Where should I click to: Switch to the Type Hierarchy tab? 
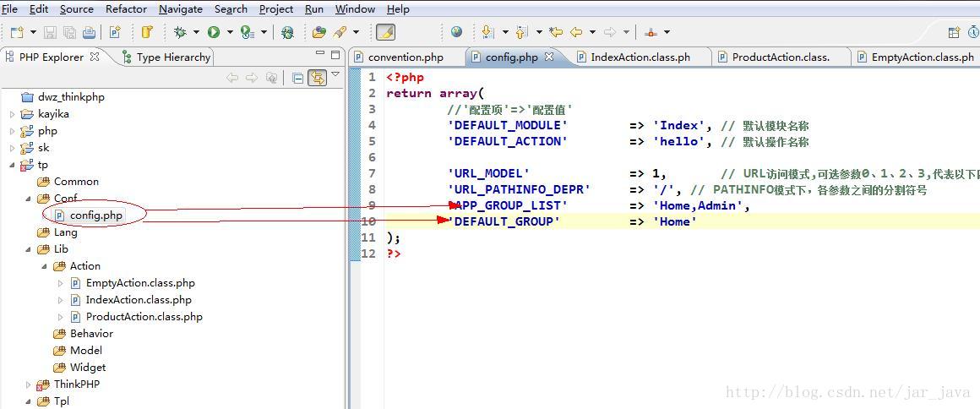pos(166,57)
